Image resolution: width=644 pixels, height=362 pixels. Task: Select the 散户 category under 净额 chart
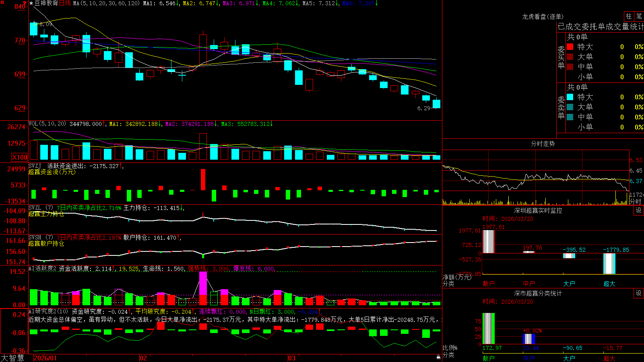(x=489, y=284)
